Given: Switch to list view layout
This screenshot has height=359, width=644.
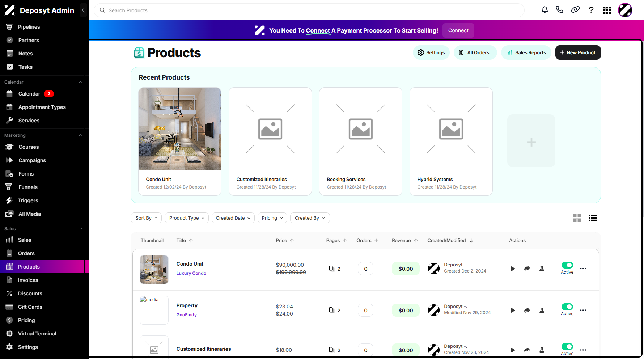Looking at the screenshot, I should tap(593, 218).
